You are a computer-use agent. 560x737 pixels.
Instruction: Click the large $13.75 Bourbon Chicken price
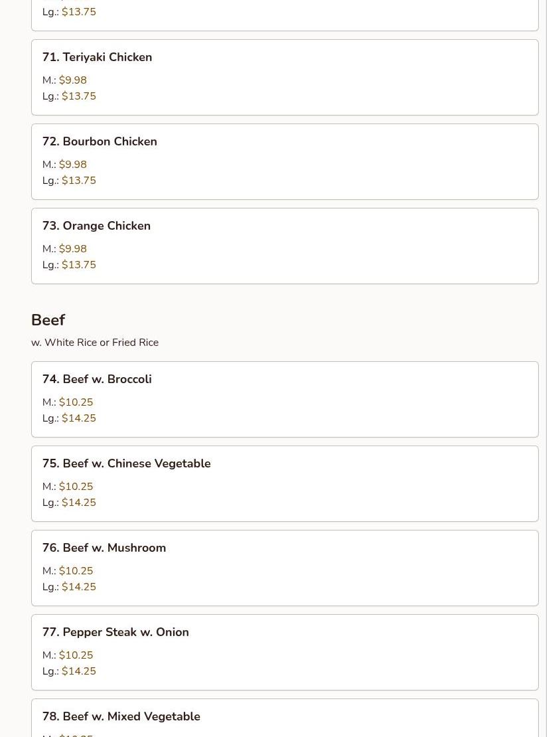click(x=78, y=181)
